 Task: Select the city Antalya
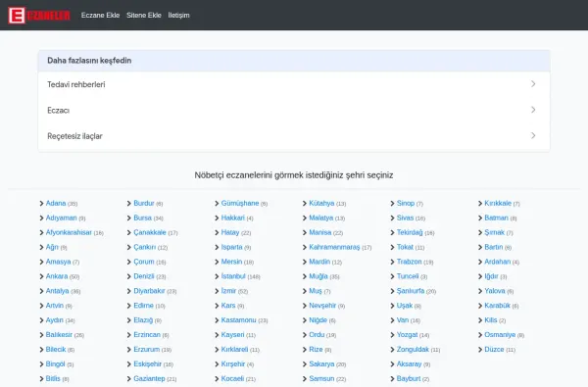pos(58,291)
